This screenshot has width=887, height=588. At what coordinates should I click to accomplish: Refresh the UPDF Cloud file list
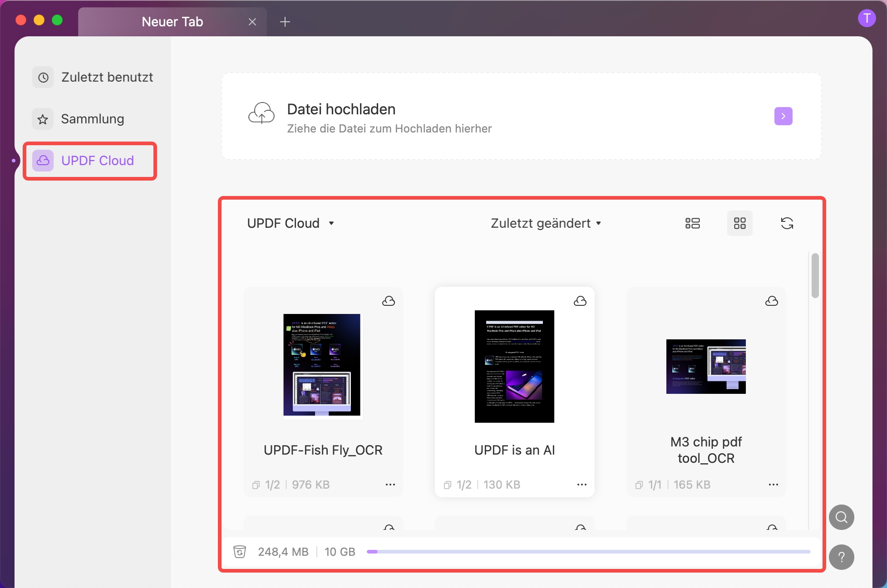pos(787,223)
